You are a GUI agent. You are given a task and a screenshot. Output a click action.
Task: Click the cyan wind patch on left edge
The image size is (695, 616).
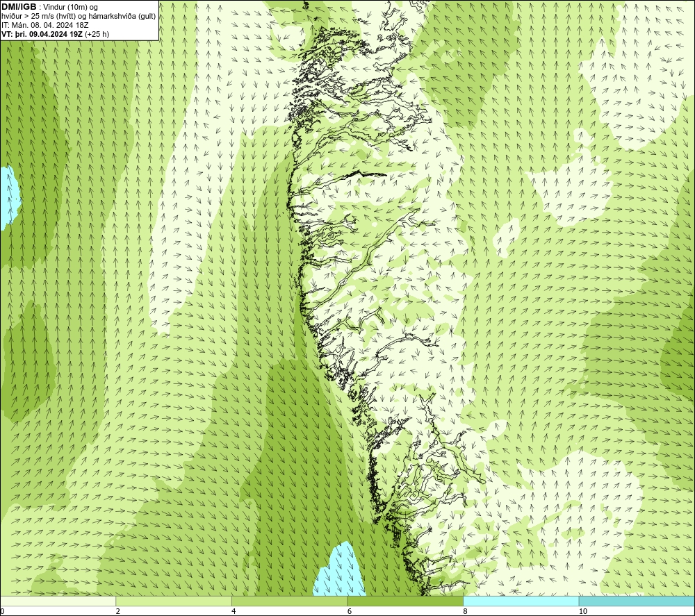click(x=9, y=198)
